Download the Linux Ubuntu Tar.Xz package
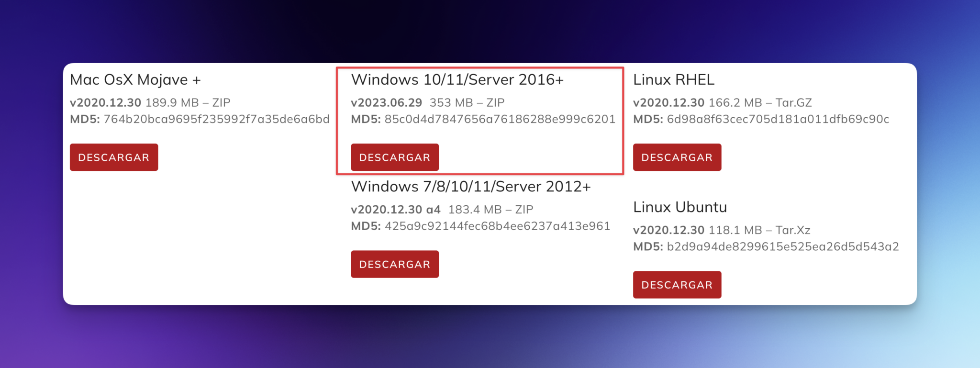980x368 pixels. coord(677,285)
